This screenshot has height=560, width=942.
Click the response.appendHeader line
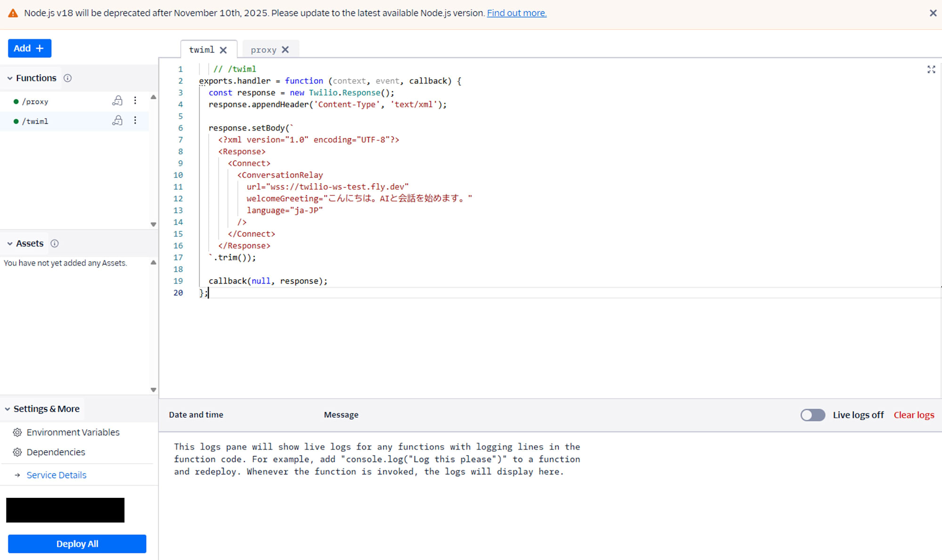[328, 104]
